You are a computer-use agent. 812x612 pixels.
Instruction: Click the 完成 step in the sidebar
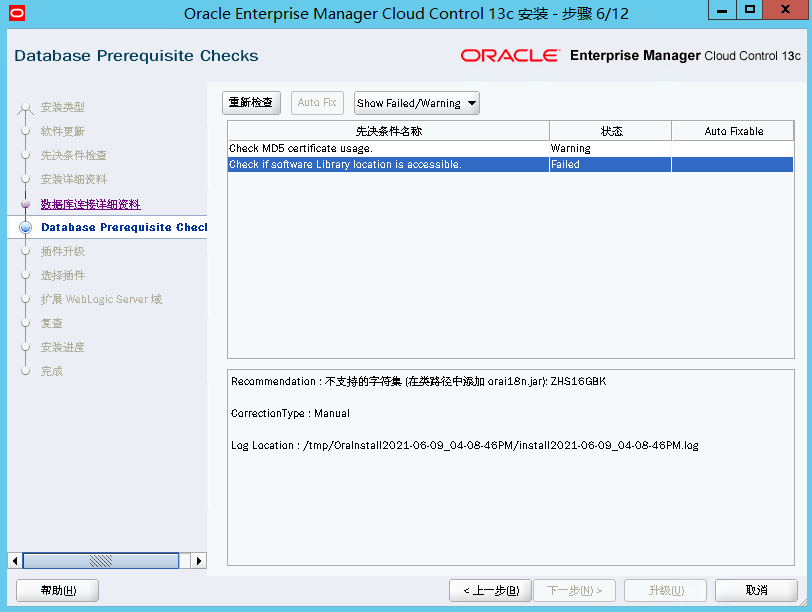coord(51,371)
